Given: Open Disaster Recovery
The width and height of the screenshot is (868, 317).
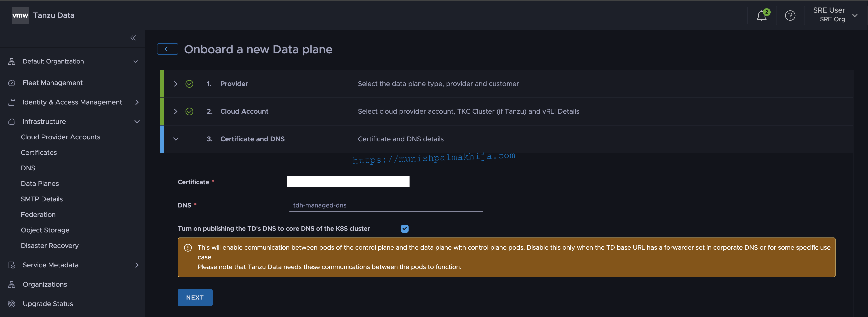Looking at the screenshot, I should tap(50, 246).
